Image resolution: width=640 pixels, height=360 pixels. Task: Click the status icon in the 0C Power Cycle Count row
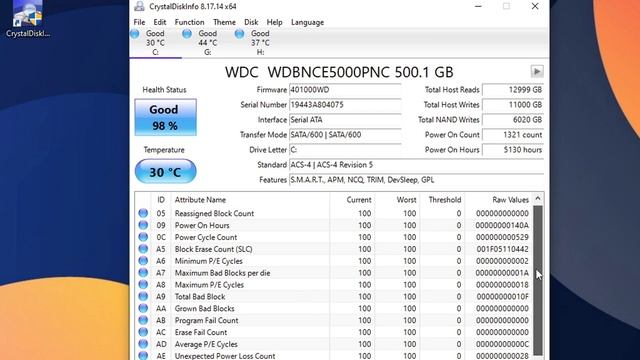click(x=143, y=237)
